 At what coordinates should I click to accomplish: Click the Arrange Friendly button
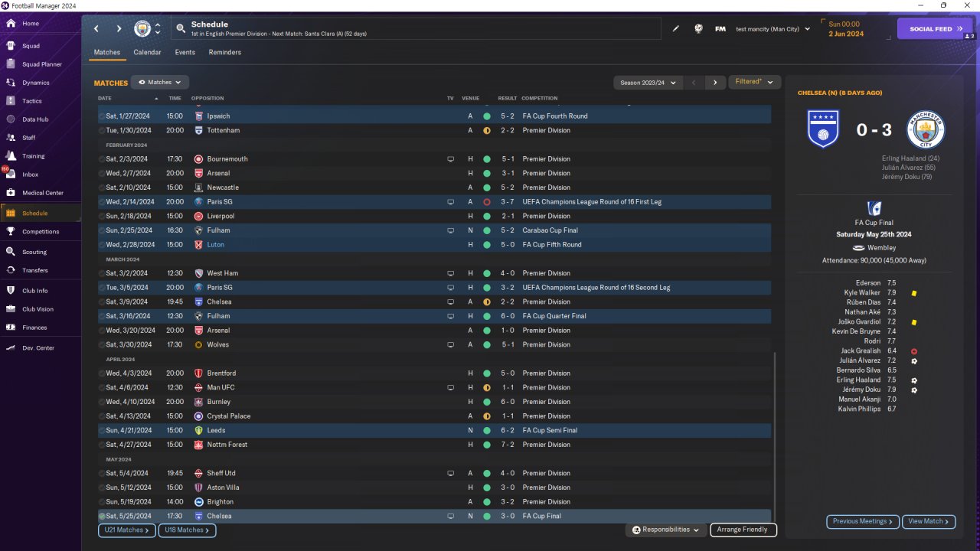743,530
